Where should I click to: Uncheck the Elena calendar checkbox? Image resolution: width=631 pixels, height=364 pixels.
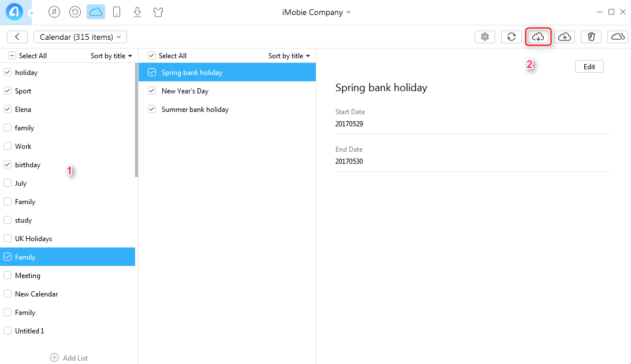point(8,110)
